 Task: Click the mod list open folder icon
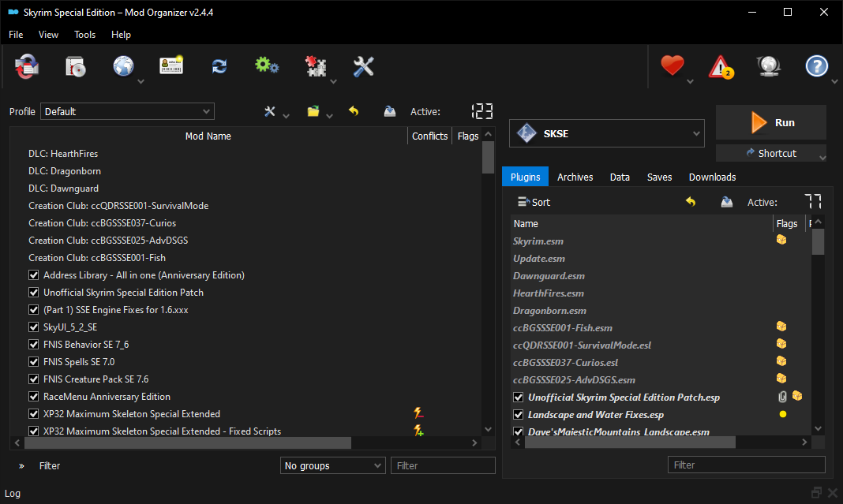(x=313, y=111)
